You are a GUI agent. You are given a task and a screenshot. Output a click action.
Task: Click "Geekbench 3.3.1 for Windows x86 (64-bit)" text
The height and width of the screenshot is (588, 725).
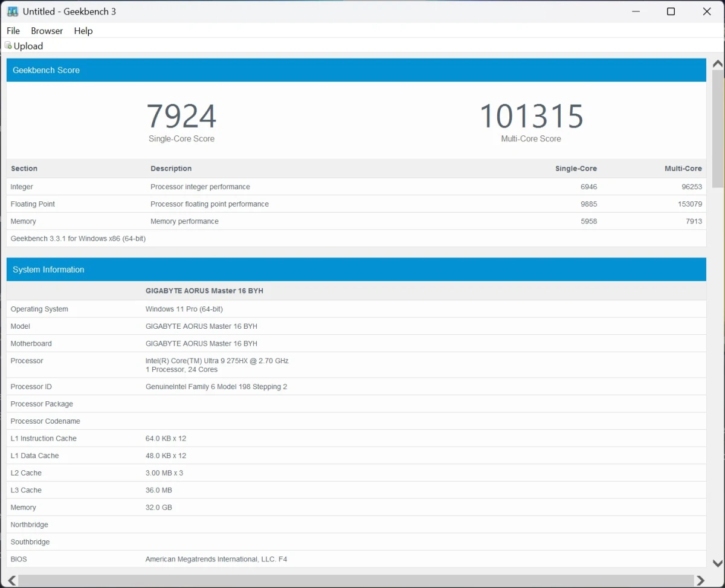pos(78,239)
